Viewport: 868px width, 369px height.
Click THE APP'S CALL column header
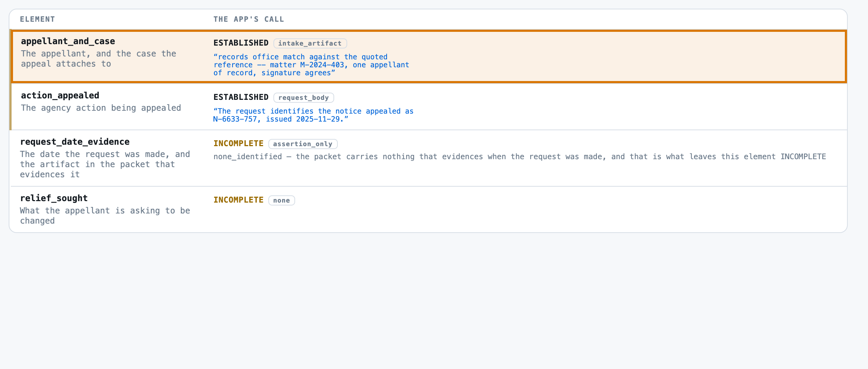pyautogui.click(x=249, y=19)
